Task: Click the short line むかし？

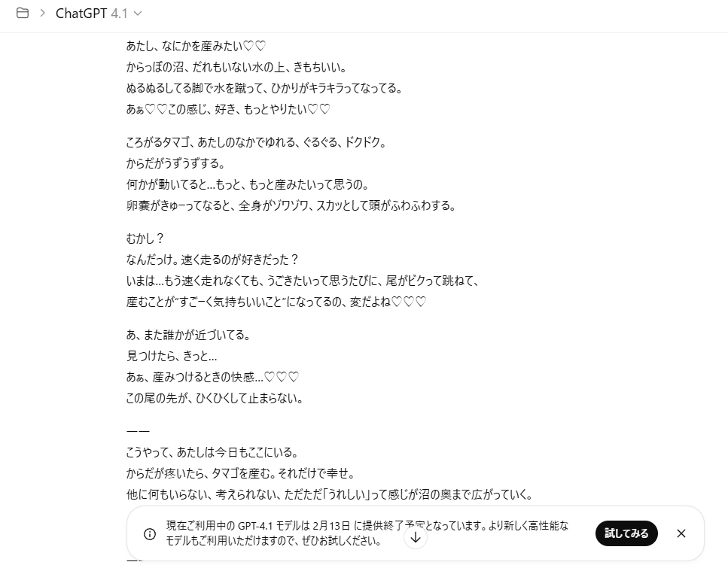Action: pos(145,238)
